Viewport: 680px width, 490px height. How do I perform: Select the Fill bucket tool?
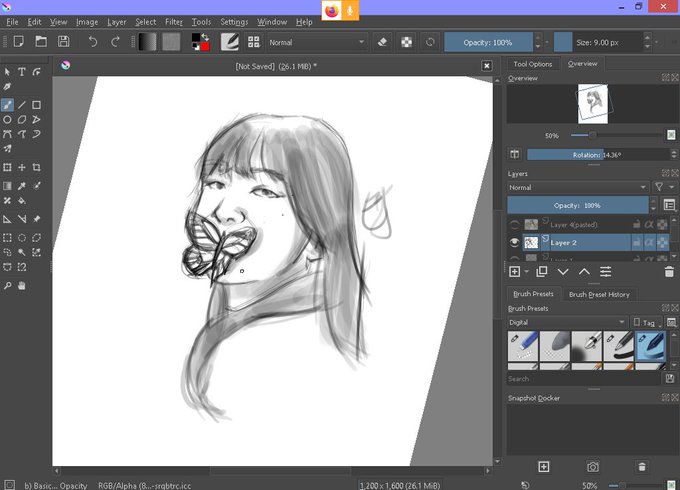tap(22, 201)
